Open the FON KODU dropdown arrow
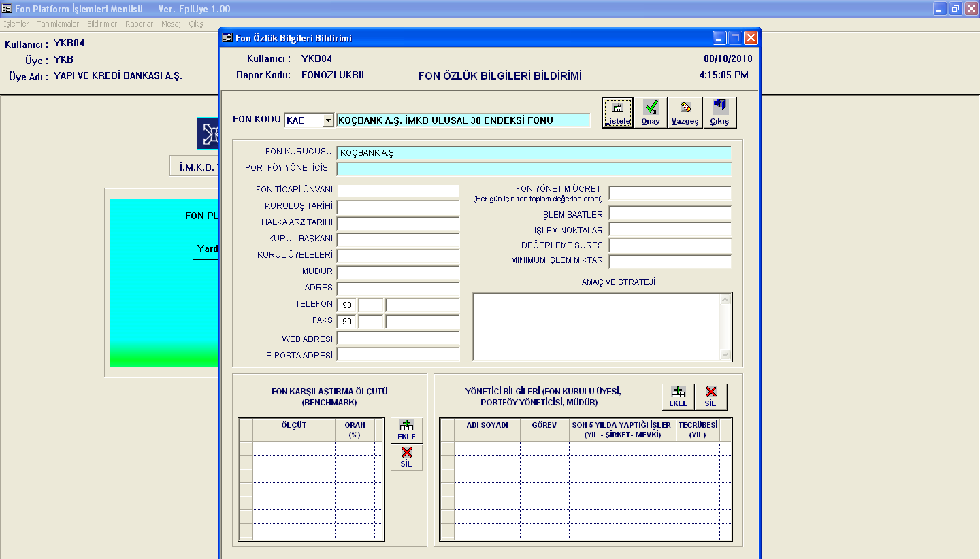 tap(328, 120)
